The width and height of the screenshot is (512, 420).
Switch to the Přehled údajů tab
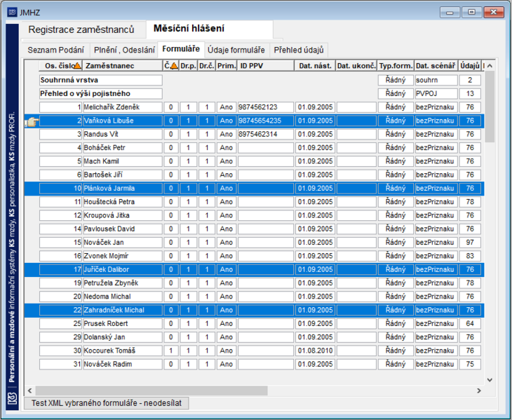tap(299, 50)
